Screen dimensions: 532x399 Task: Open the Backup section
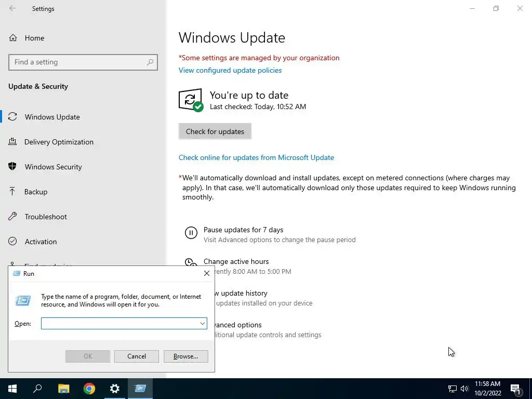36,192
